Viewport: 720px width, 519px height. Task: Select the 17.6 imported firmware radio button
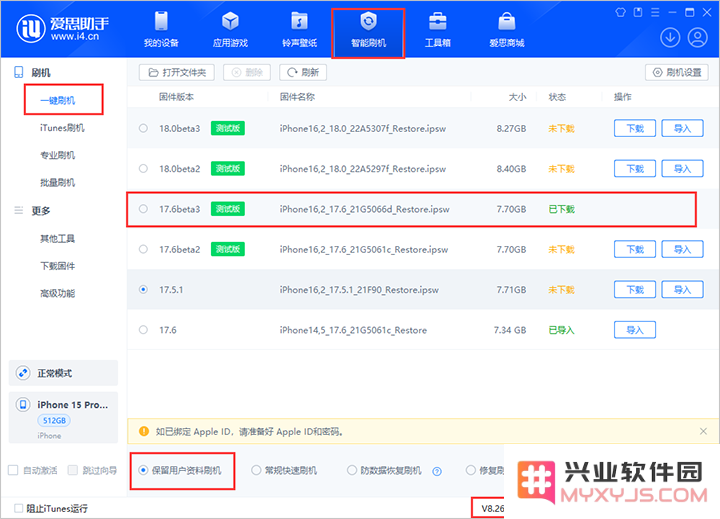[x=143, y=330]
